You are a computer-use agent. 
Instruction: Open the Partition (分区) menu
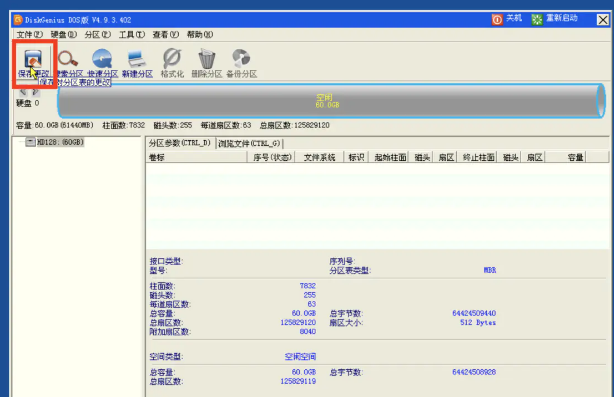[98, 34]
